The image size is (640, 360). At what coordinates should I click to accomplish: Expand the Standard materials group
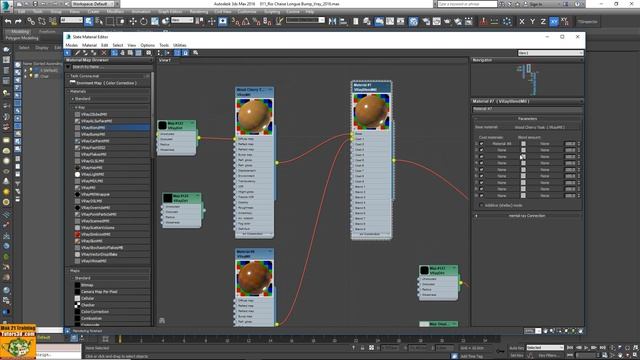(x=73, y=99)
